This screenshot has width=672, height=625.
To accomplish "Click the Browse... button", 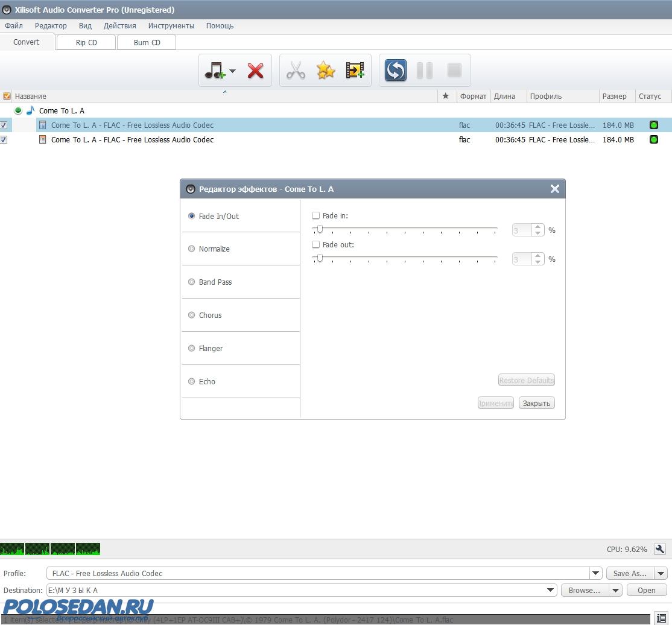I will tap(584, 590).
